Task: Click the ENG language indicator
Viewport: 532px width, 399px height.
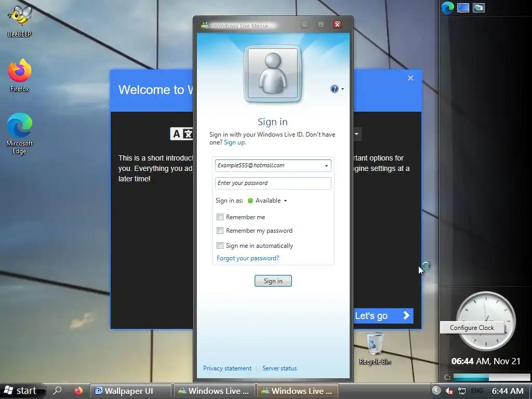Action: point(477,391)
